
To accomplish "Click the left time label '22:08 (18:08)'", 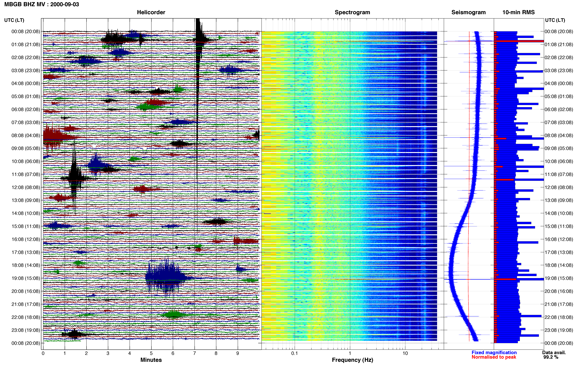I will point(26,317).
